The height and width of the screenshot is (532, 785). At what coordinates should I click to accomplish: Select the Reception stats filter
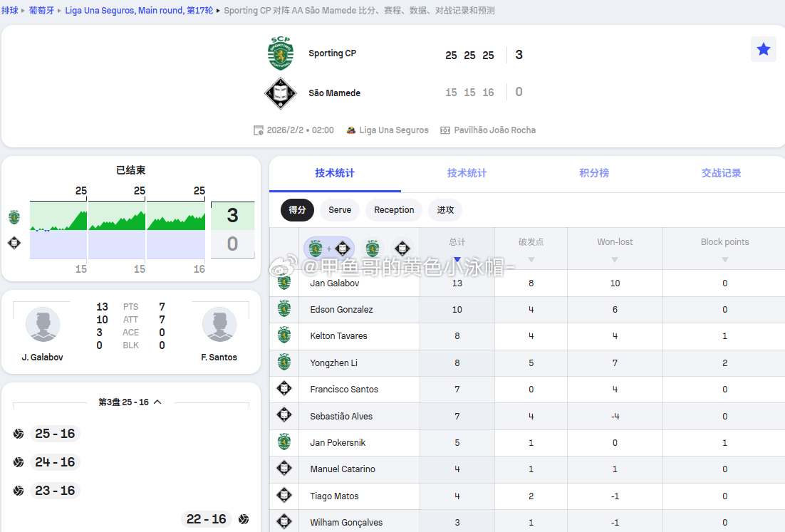click(394, 209)
